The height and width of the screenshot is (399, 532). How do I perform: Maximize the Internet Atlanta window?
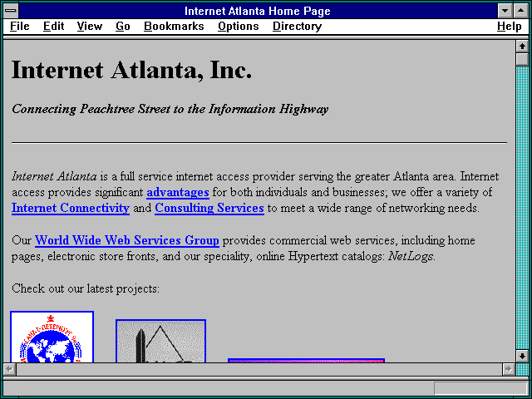point(521,11)
